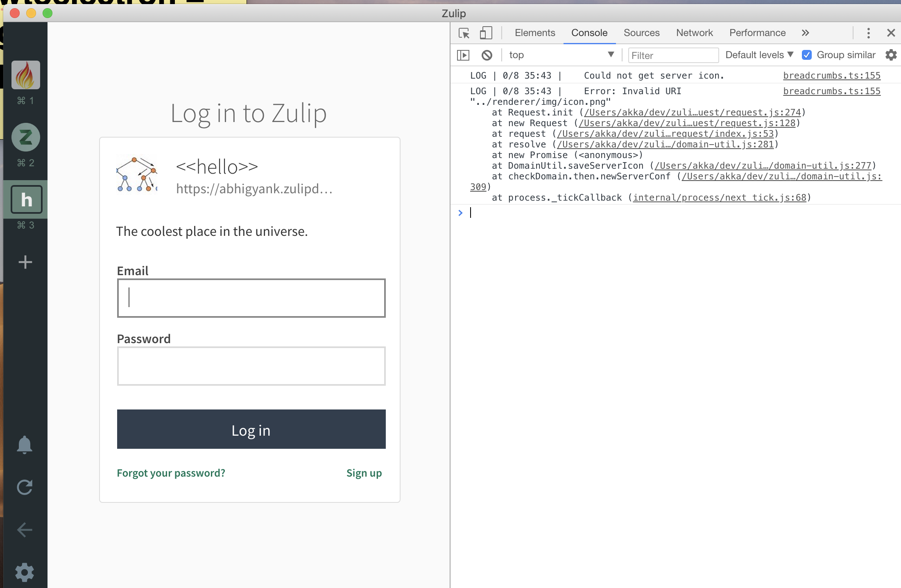Focus the Password input field

pos(251,366)
